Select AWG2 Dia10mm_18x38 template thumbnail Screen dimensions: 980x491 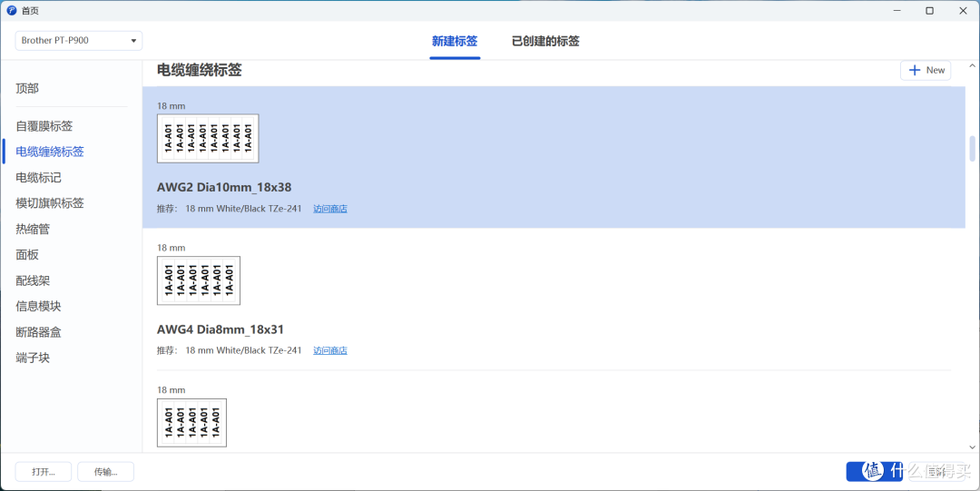click(208, 138)
